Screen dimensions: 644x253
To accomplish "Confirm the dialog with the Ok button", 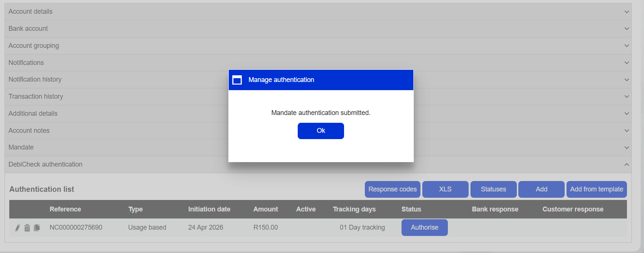I will click(321, 131).
